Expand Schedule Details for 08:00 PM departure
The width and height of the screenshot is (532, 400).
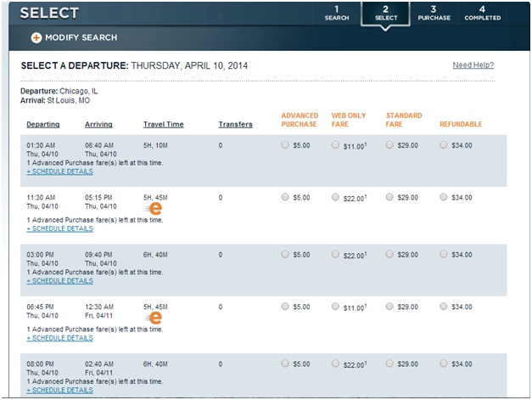[59, 390]
